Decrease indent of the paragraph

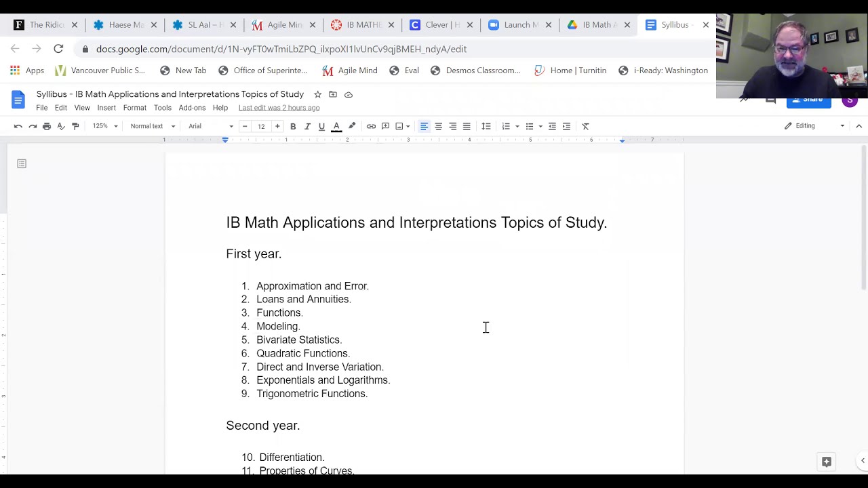tap(552, 126)
